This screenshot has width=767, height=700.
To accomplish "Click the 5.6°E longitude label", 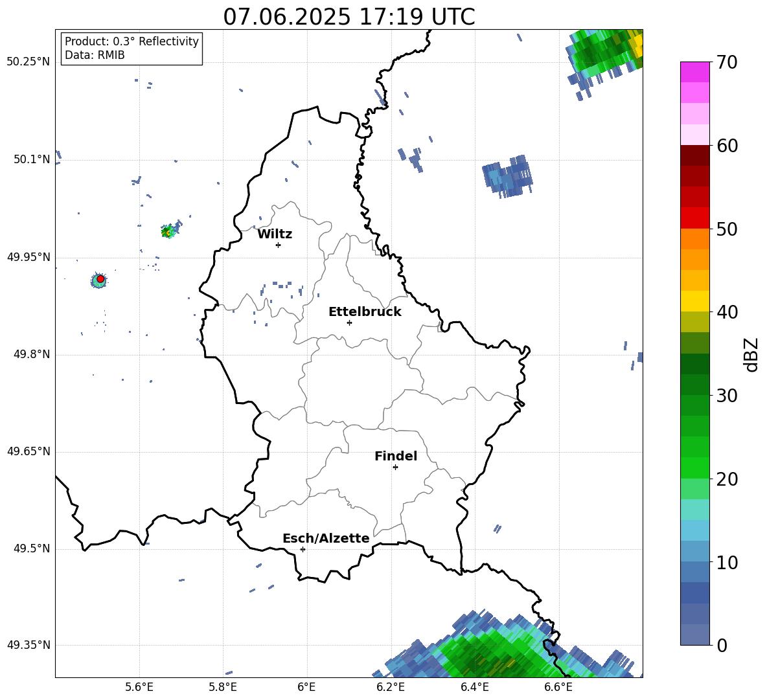I will 139,687.
